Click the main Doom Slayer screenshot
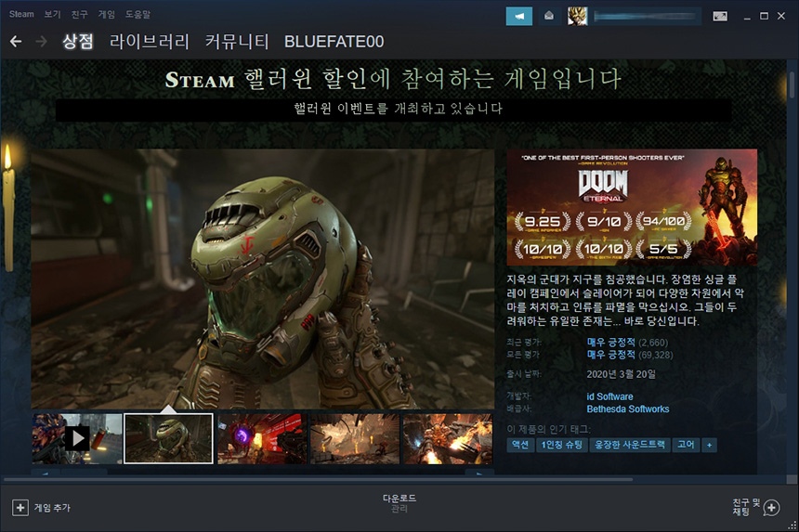Image resolution: width=799 pixels, height=532 pixels. point(262,279)
